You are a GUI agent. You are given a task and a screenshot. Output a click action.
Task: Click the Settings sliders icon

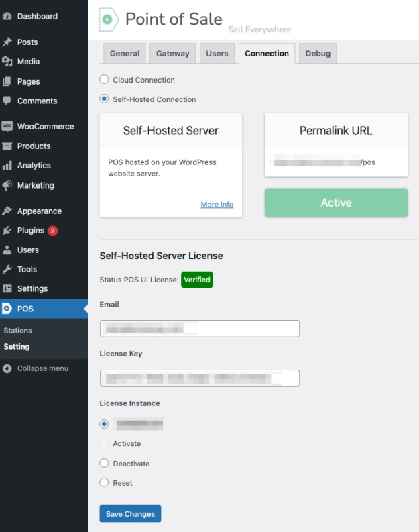(x=7, y=288)
